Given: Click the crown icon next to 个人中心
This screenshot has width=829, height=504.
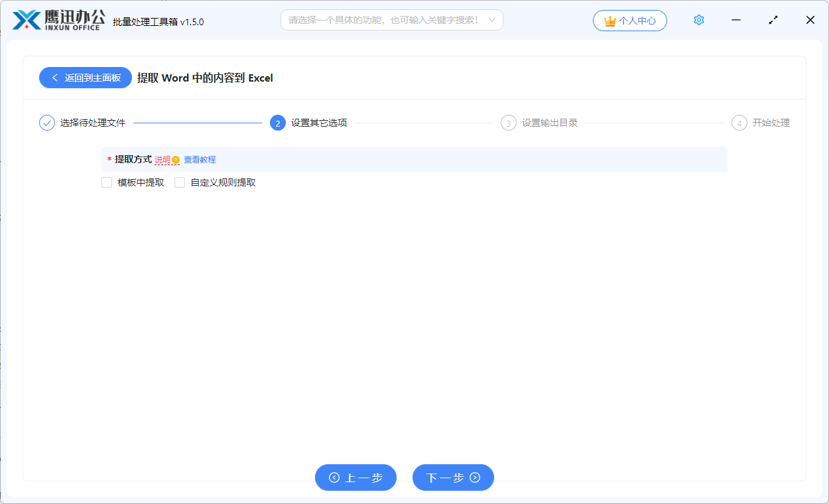Looking at the screenshot, I should tap(609, 21).
